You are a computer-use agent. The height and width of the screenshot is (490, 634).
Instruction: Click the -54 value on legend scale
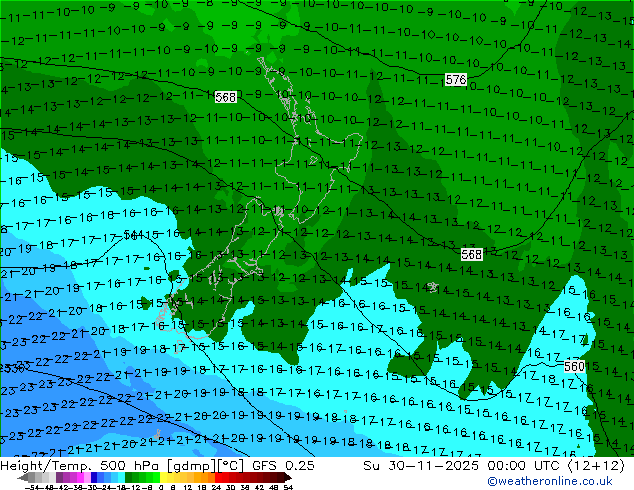[33, 487]
